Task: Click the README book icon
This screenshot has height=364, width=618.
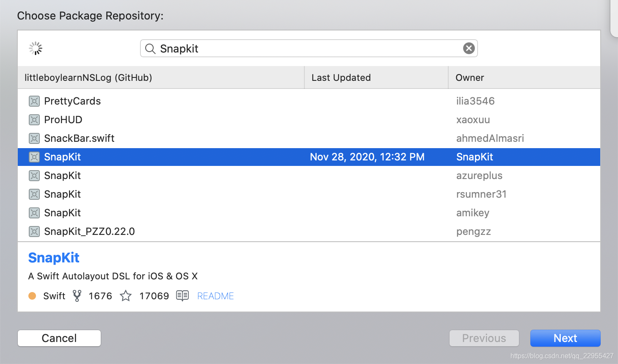Action: [x=182, y=295]
